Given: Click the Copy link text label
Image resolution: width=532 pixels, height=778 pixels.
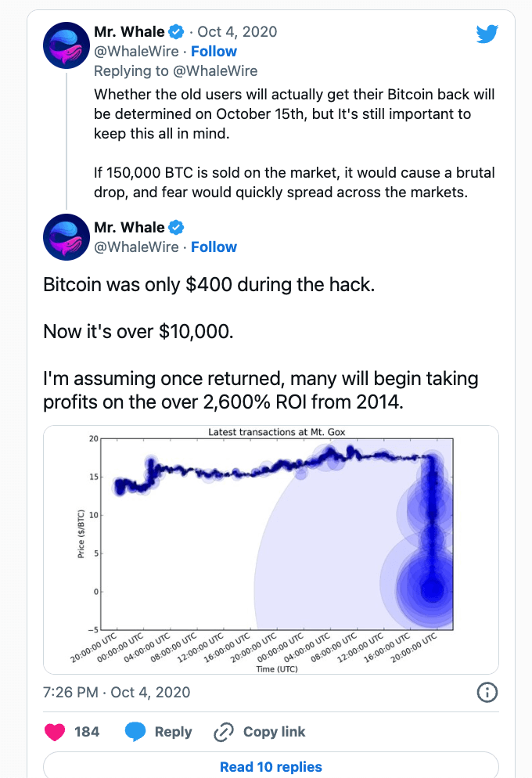Looking at the screenshot, I should pos(274,732).
